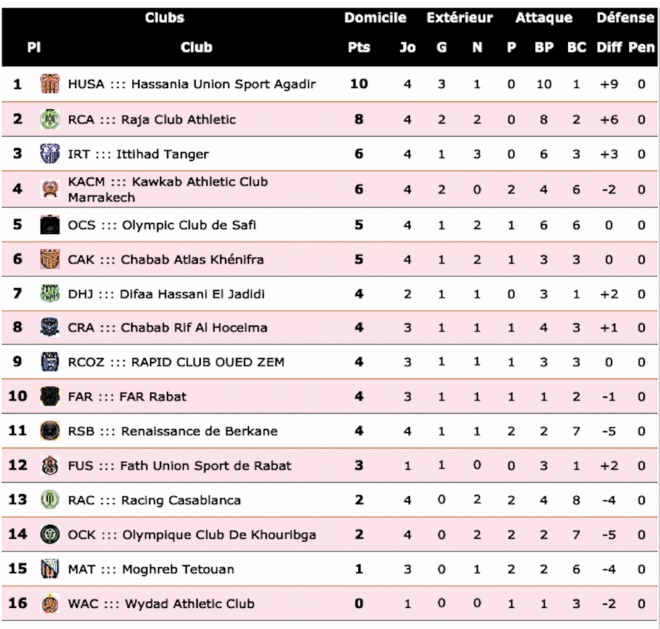Select the Attaque header tab

[x=544, y=18]
